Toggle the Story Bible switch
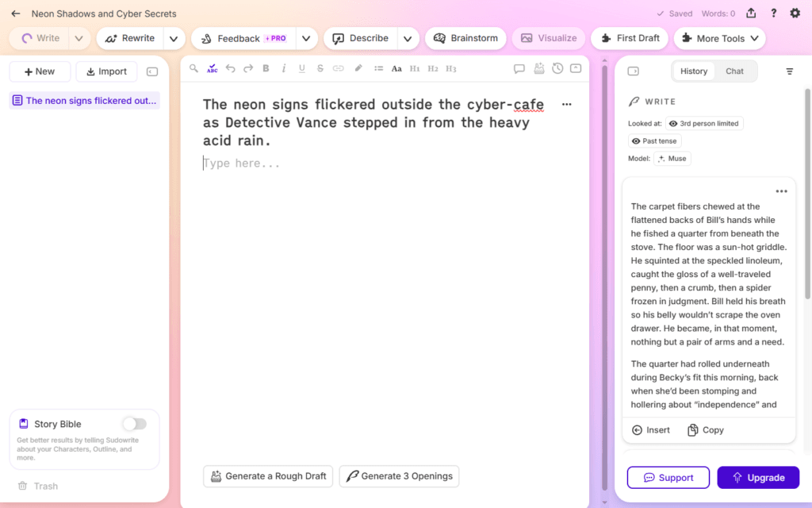 click(x=135, y=424)
